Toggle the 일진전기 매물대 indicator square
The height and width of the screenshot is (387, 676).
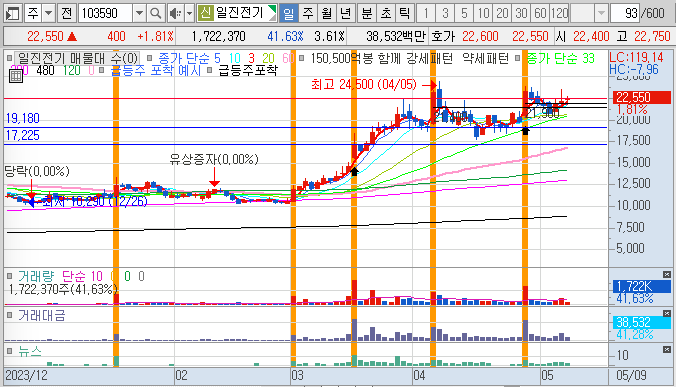pos(9,58)
